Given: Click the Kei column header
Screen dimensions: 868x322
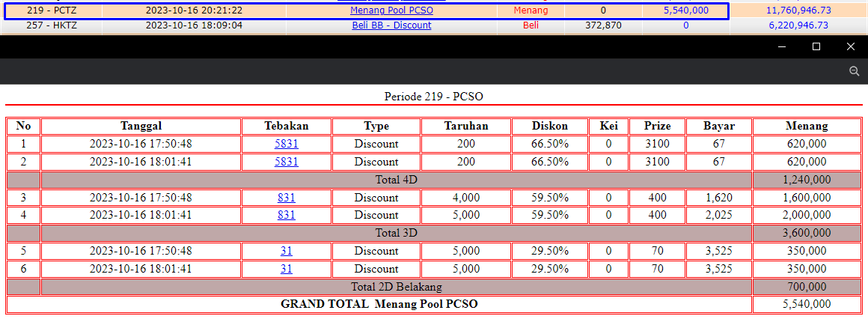Looking at the screenshot, I should (x=608, y=127).
